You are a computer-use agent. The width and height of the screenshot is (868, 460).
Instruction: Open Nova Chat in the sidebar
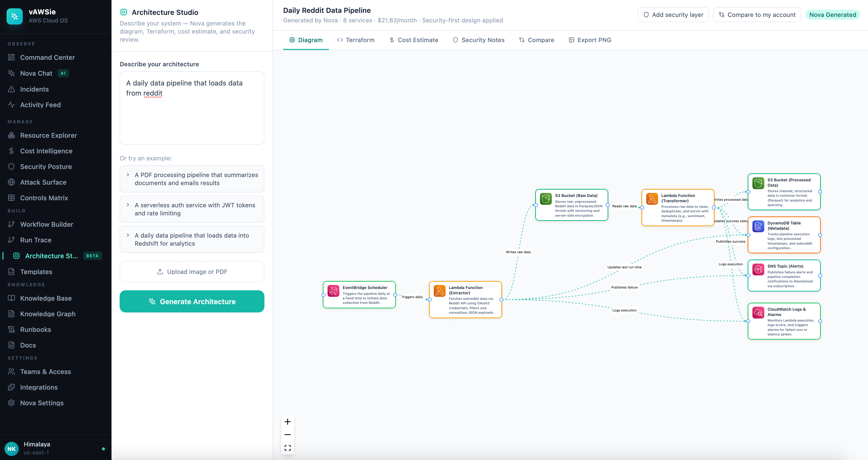[36, 73]
